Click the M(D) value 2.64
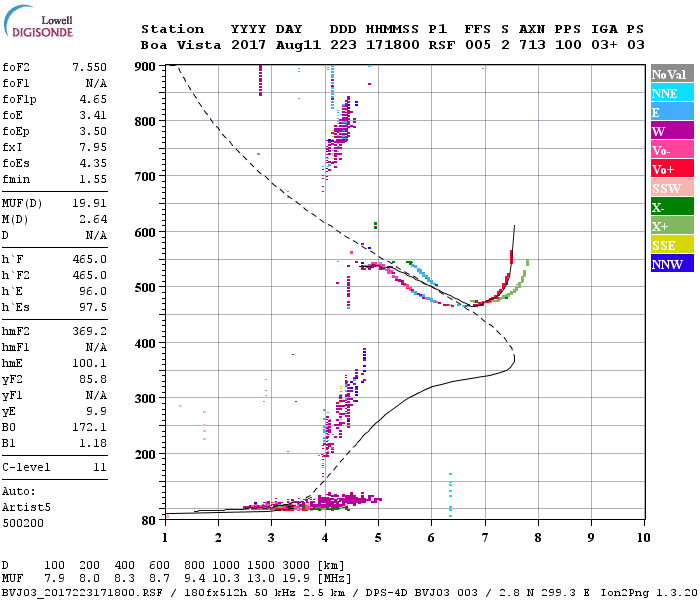 93,220
